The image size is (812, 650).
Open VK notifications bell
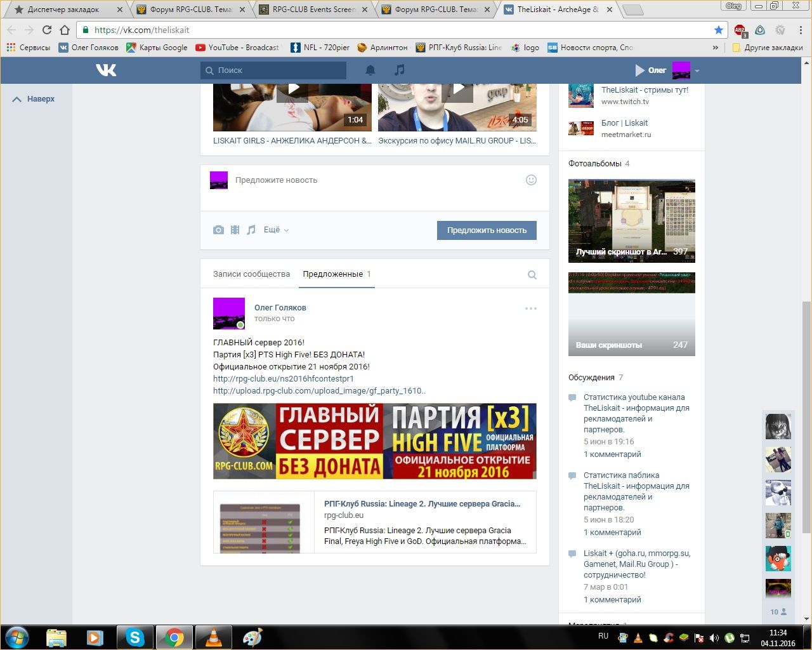coord(370,70)
